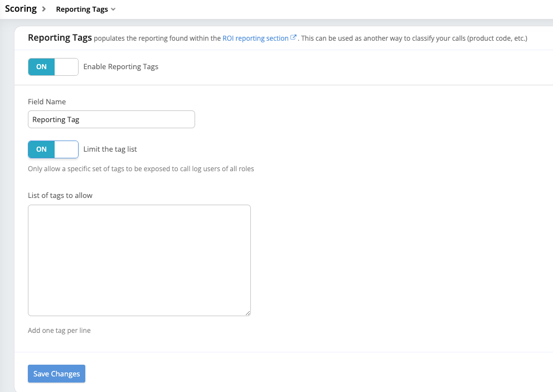Click the List of tags to allow label
The height and width of the screenshot is (392, 553).
(60, 196)
